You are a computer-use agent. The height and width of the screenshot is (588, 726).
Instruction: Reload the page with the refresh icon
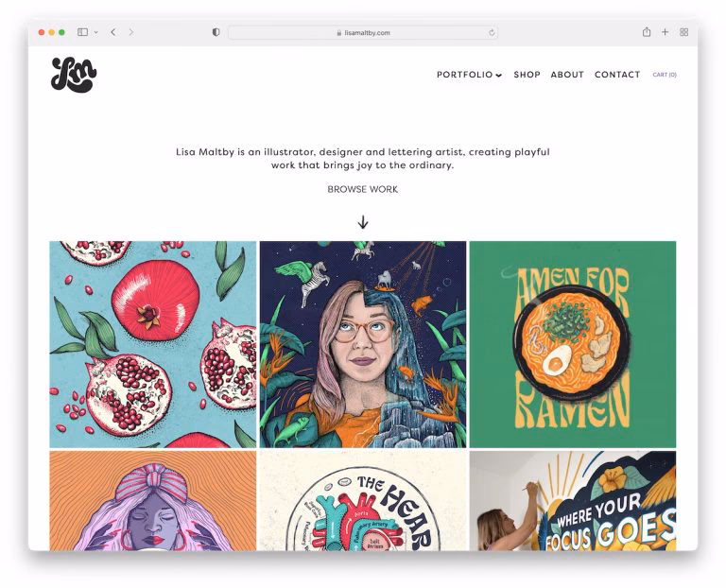492,32
